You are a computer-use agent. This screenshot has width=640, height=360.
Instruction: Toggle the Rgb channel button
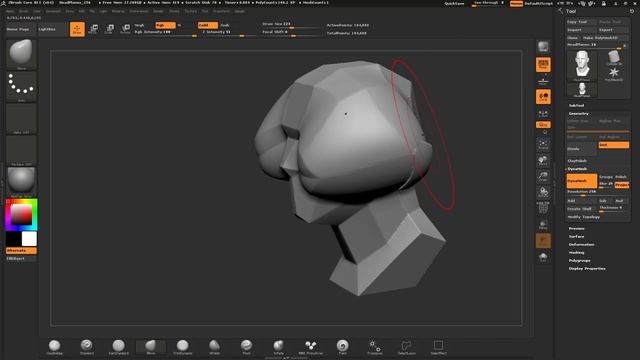tap(165, 25)
